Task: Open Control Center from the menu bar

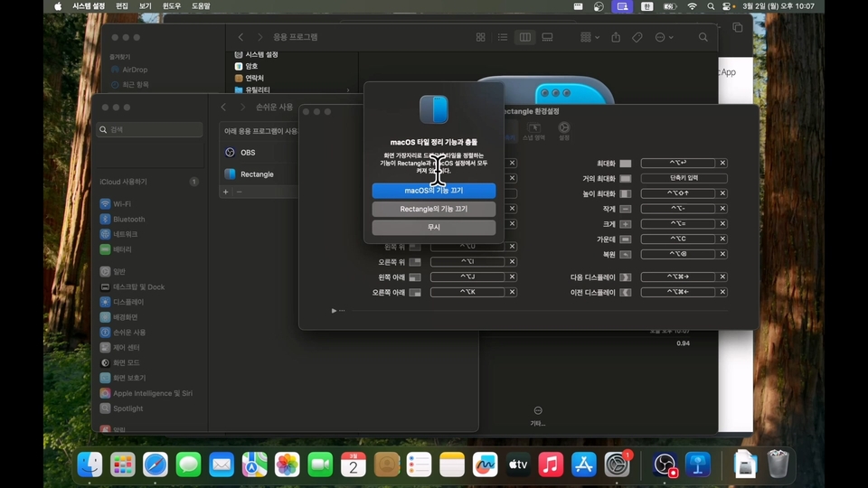Action: click(728, 6)
